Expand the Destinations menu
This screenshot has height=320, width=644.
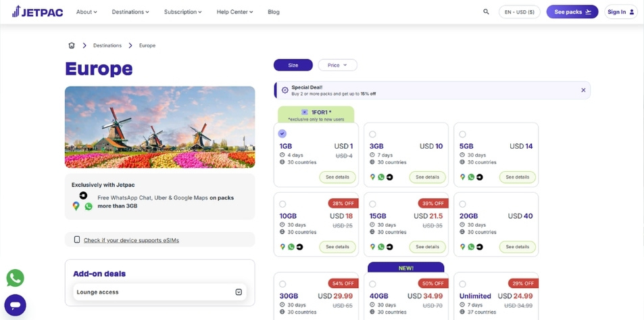click(x=130, y=12)
